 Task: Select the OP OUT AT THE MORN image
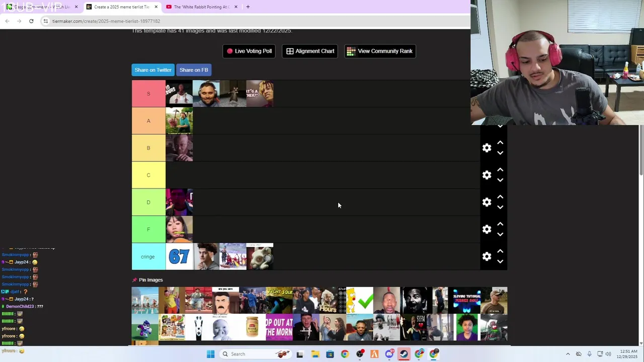click(279, 327)
